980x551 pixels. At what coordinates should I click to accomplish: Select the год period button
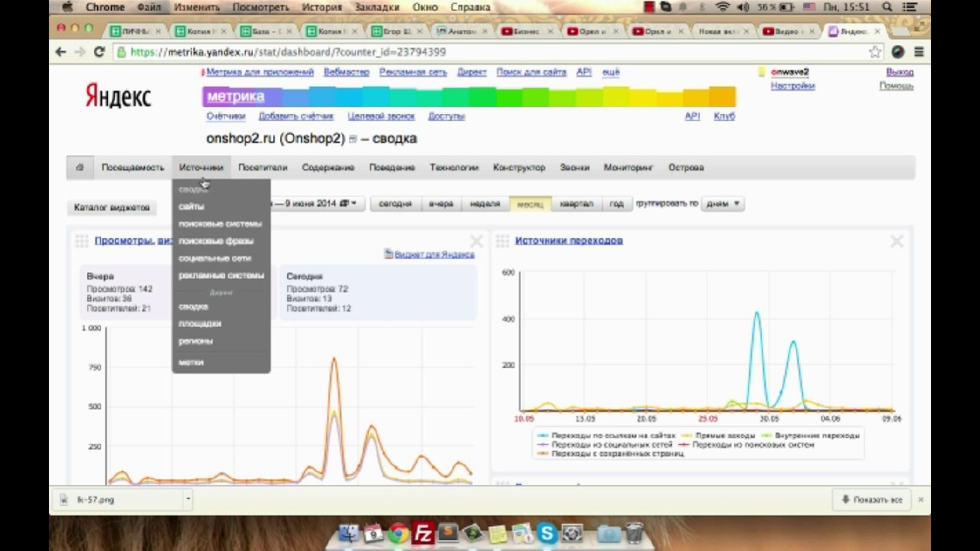[616, 204]
